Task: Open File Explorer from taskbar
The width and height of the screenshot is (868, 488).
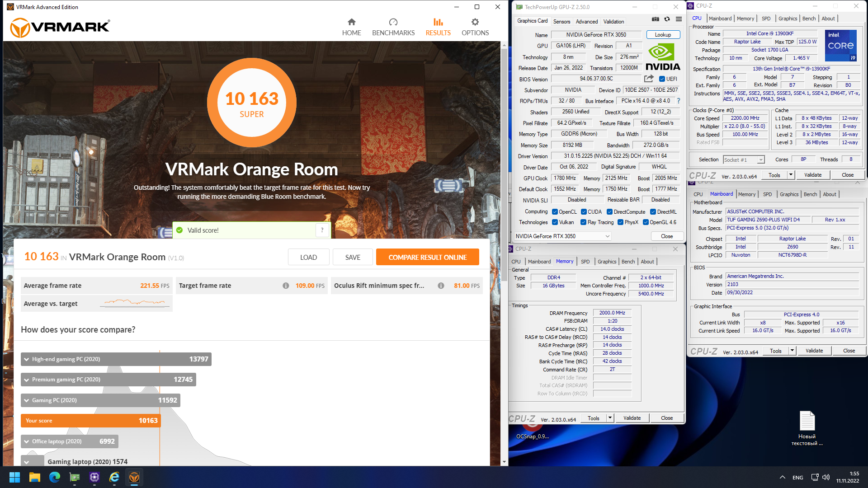Action: click(35, 477)
